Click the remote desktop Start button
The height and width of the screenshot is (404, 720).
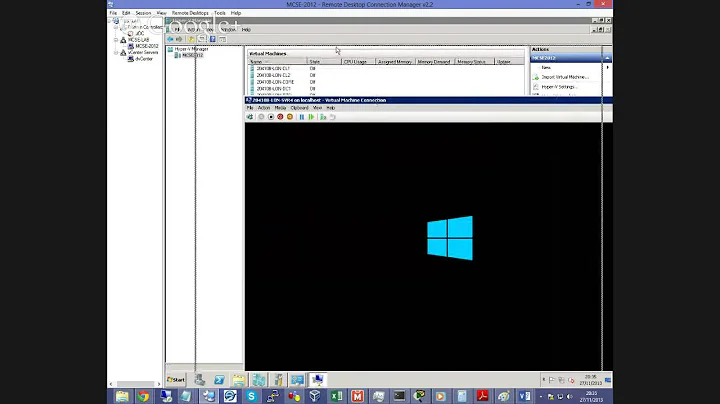tap(176, 380)
